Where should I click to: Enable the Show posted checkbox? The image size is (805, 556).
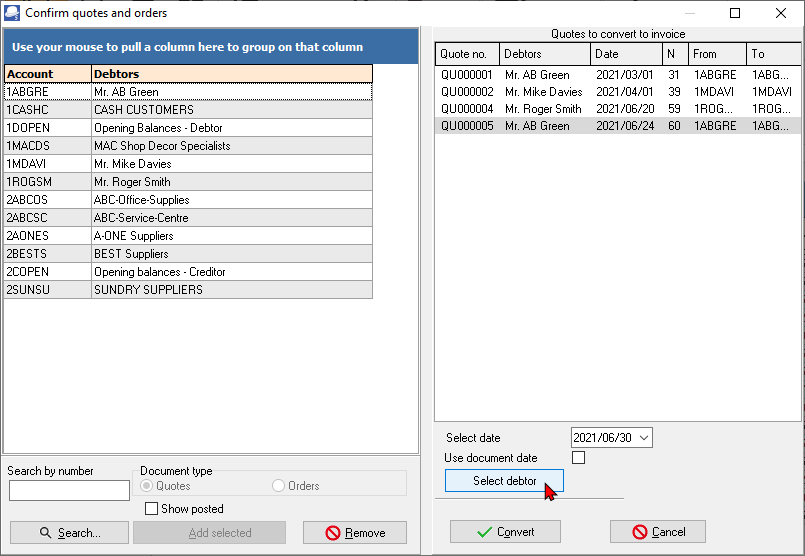click(152, 509)
